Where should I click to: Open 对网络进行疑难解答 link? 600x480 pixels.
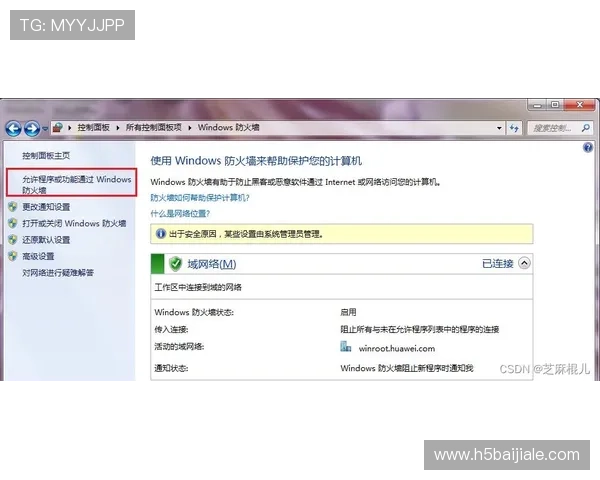coord(58,273)
